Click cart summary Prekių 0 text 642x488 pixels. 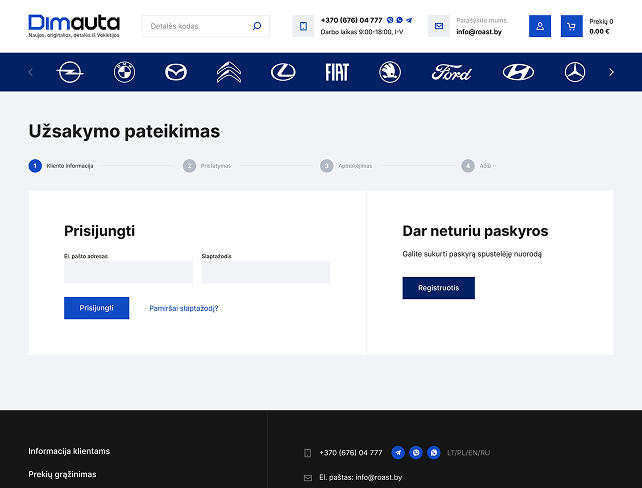click(601, 21)
